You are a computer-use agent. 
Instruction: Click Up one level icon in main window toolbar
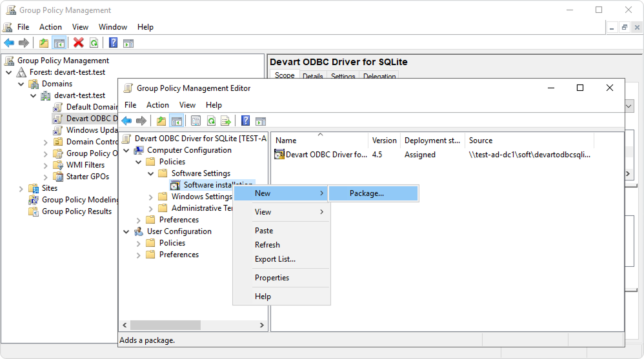43,43
